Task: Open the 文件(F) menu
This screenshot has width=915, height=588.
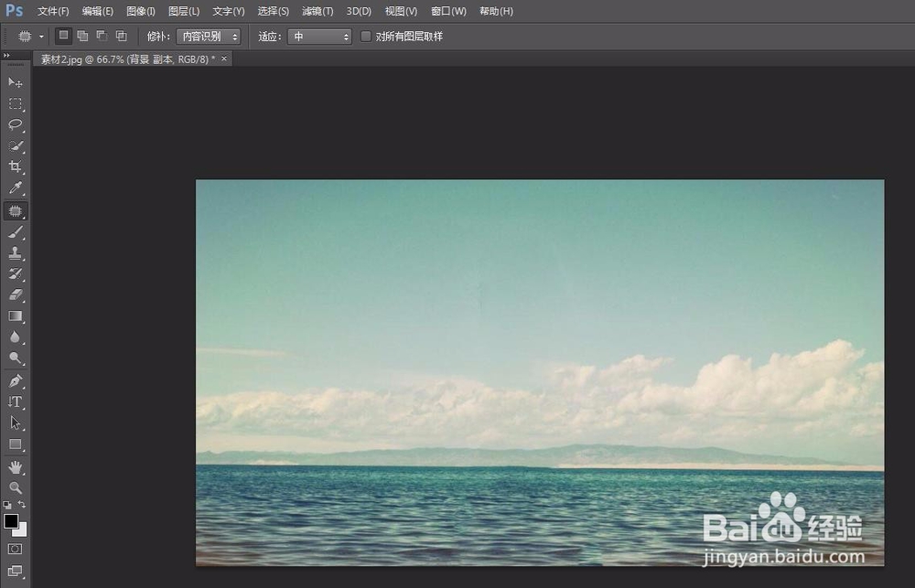Action: 53,11
